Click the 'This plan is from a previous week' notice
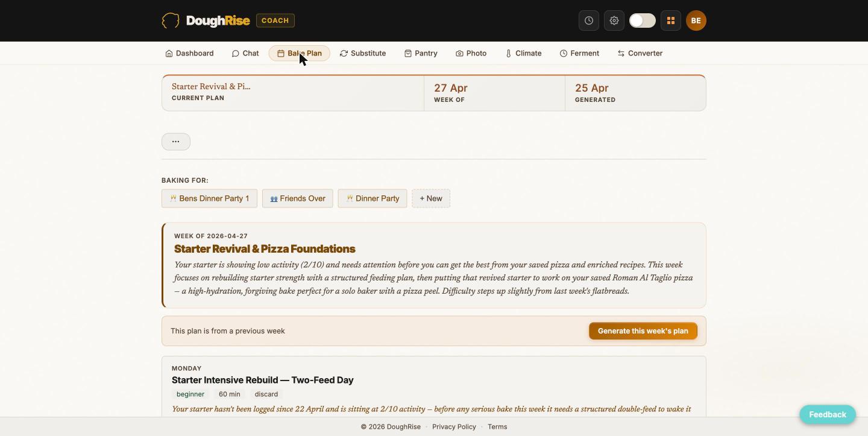Screen dimensions: 868x436 click(x=228, y=331)
